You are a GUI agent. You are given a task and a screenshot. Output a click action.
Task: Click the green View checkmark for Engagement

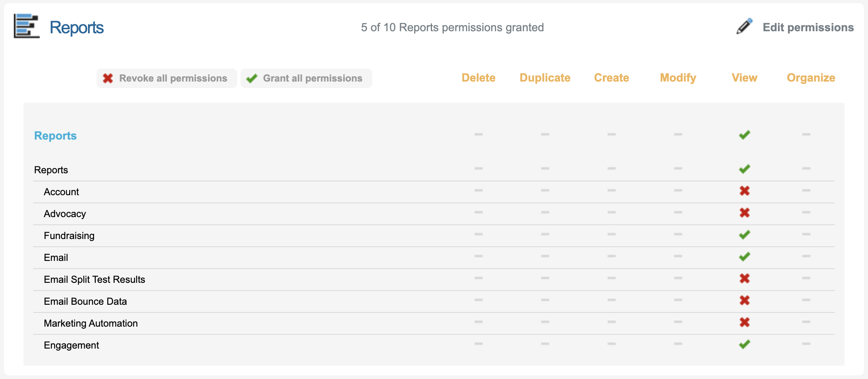click(744, 344)
